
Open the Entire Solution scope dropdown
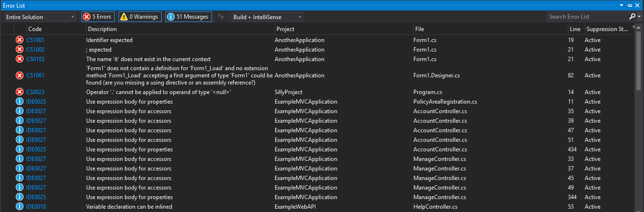40,17
